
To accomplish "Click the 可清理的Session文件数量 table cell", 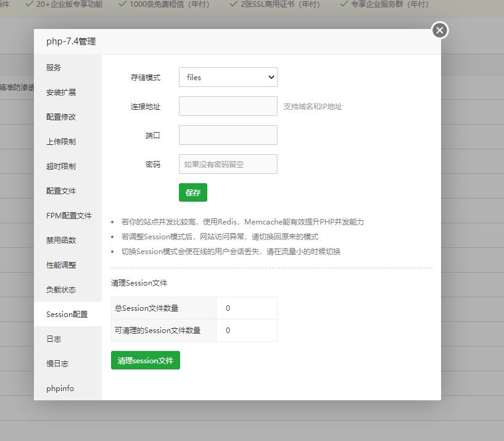I will pos(163,330).
